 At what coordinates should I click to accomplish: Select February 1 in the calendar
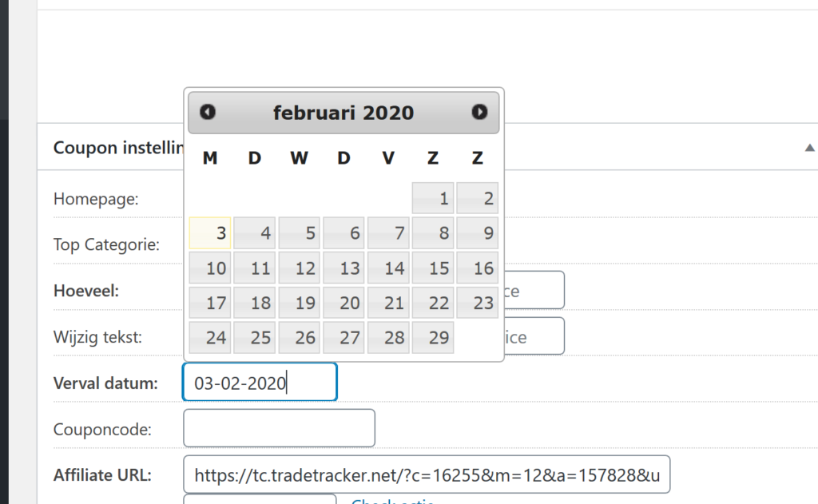tap(433, 198)
